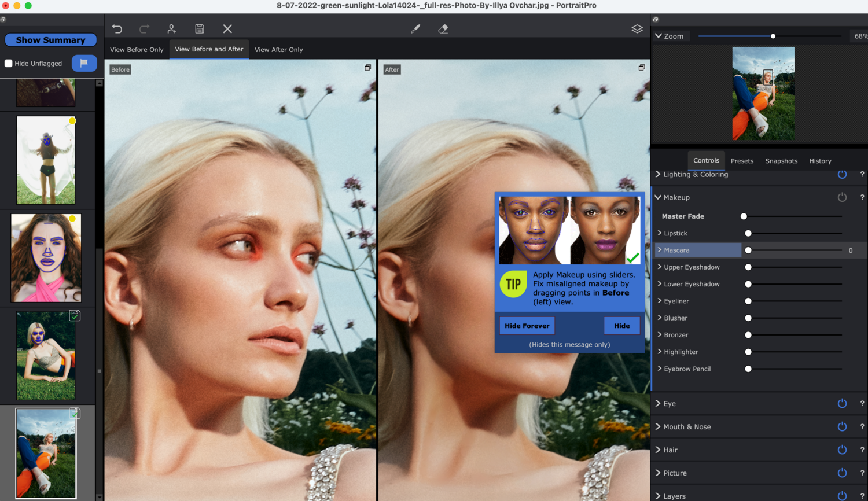Click the save disk icon
The height and width of the screenshot is (501, 868).
click(200, 29)
